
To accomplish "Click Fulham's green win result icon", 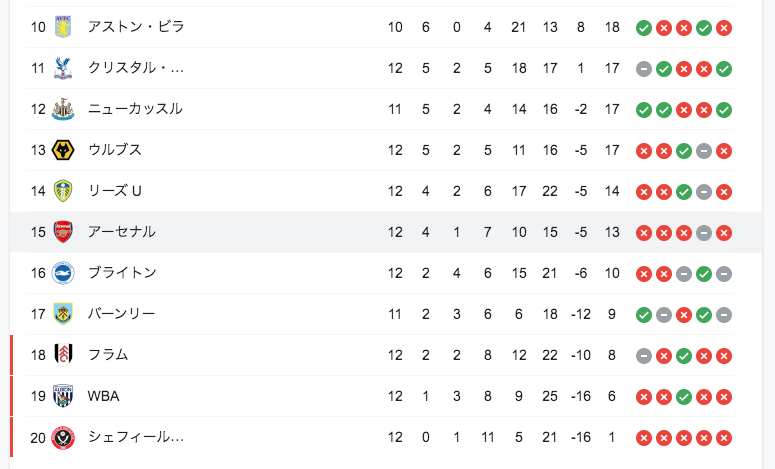I will point(684,356).
